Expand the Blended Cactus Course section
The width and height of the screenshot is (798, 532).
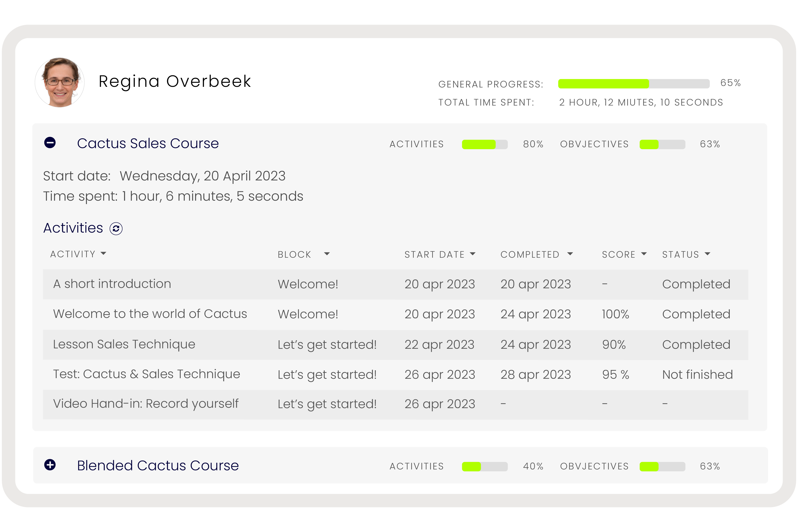50,465
